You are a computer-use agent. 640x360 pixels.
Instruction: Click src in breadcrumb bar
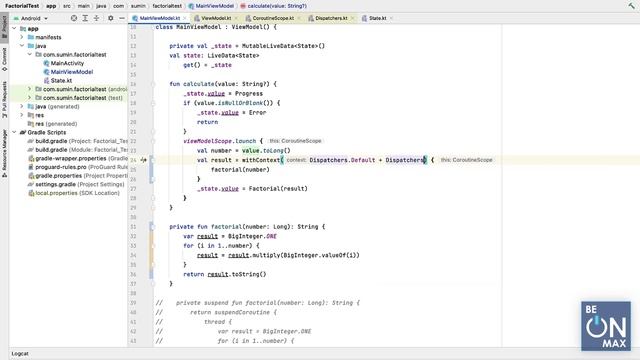click(67, 6)
